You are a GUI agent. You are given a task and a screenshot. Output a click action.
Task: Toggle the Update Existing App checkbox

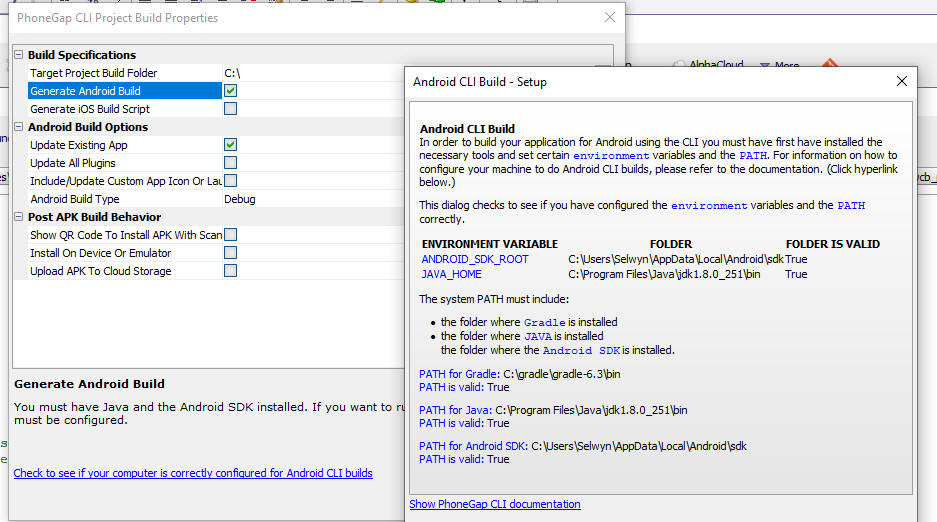pos(230,145)
